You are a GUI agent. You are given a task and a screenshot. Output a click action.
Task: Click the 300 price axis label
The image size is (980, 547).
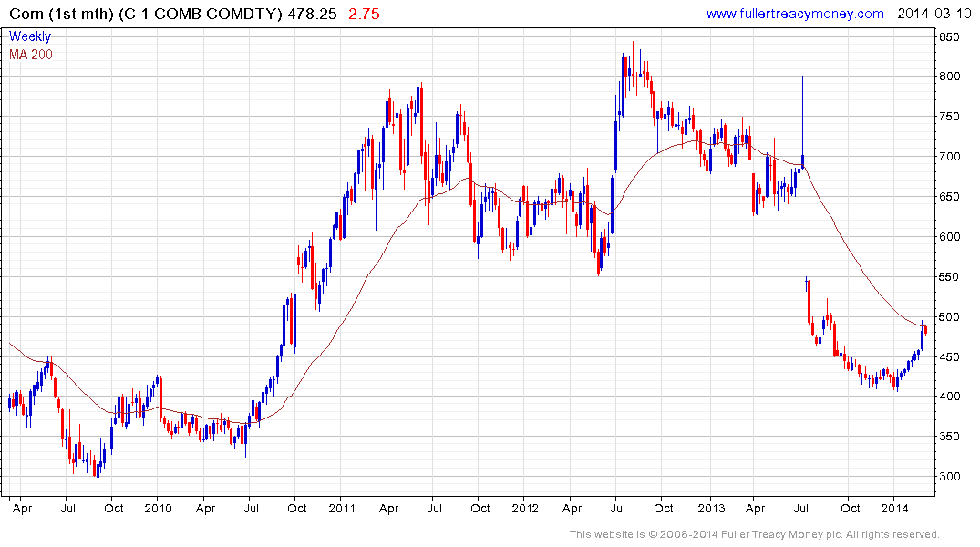pyautogui.click(x=949, y=477)
